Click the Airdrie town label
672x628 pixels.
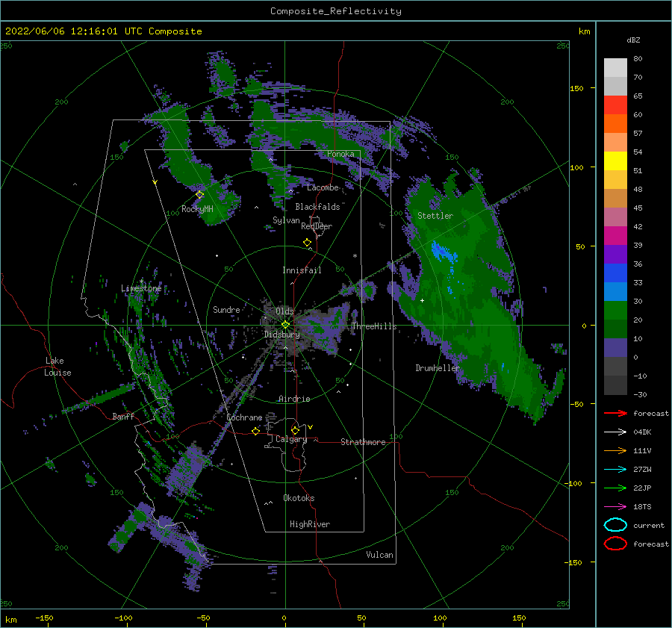point(294,399)
